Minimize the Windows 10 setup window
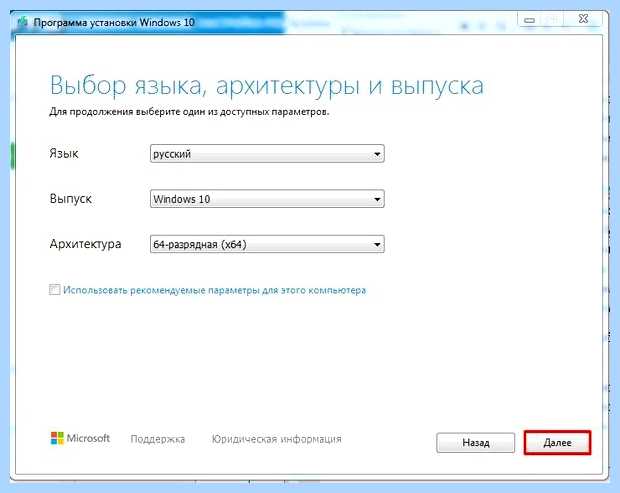This screenshot has width=620, height=493. (x=529, y=20)
